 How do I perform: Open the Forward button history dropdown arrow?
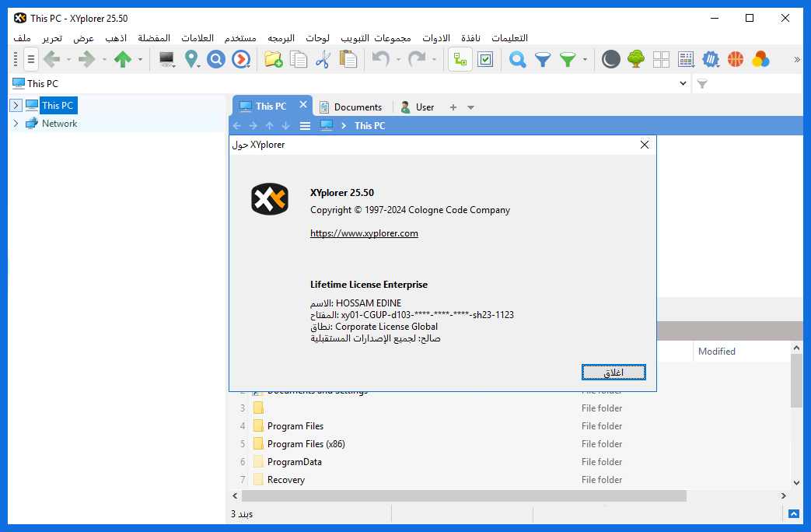(x=104, y=60)
